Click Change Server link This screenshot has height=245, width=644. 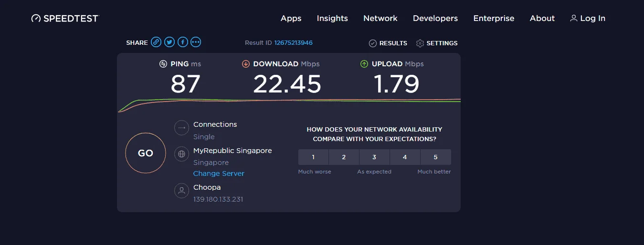click(x=219, y=174)
